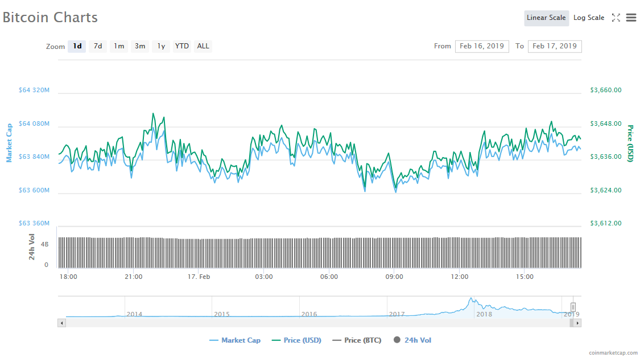Toggle the Market Cap legend series
This screenshot has width=644, height=362.
235,340
